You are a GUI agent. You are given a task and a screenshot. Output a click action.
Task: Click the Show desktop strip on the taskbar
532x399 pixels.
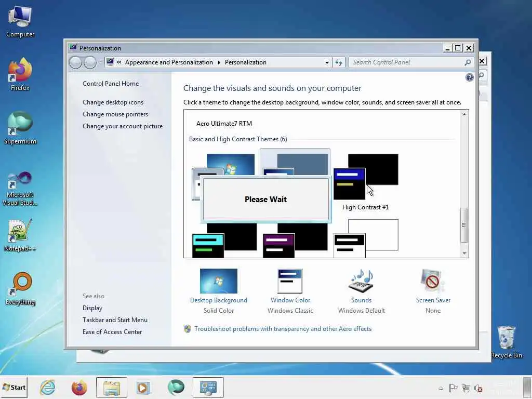(x=528, y=388)
